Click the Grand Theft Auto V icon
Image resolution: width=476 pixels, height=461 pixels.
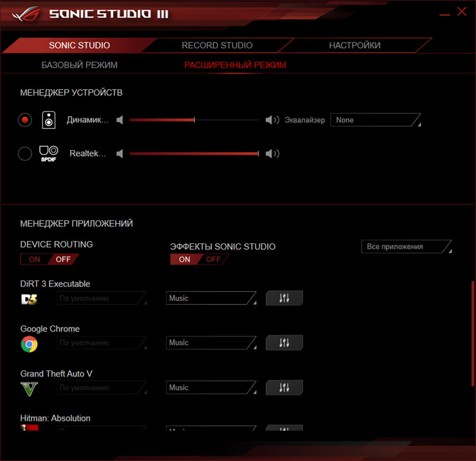[x=29, y=389]
